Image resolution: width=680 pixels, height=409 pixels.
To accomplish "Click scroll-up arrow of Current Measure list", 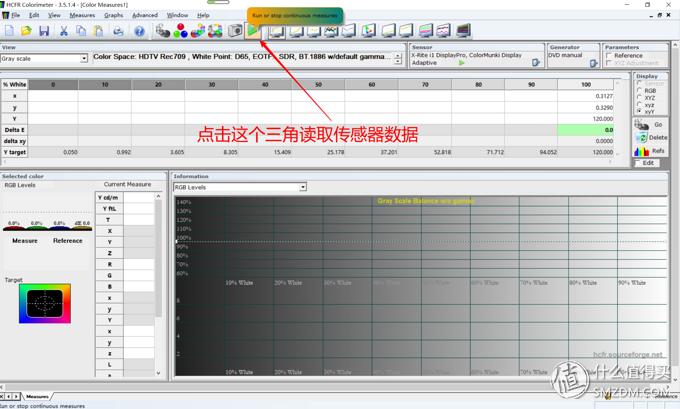I will (x=158, y=196).
